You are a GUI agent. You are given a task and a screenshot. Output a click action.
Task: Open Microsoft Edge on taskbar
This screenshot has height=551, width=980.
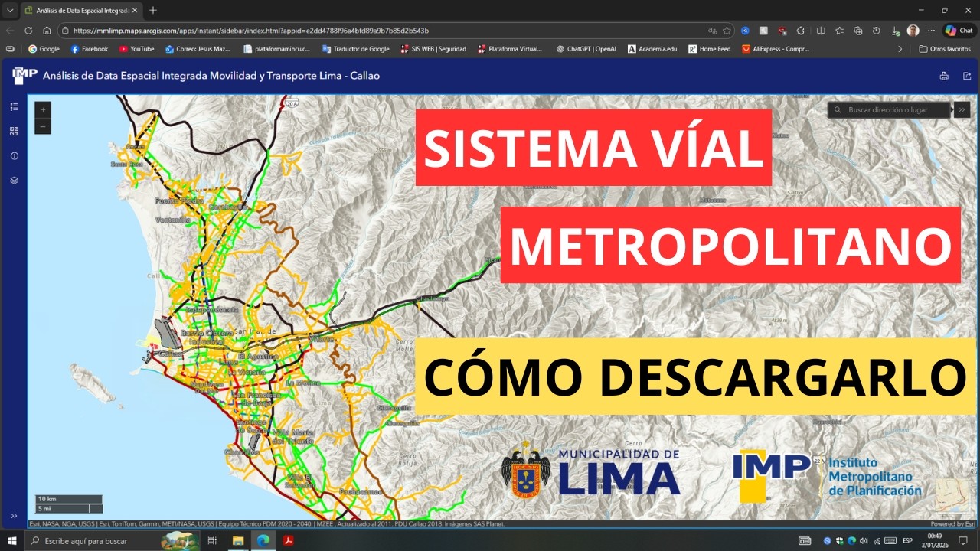pyautogui.click(x=263, y=540)
